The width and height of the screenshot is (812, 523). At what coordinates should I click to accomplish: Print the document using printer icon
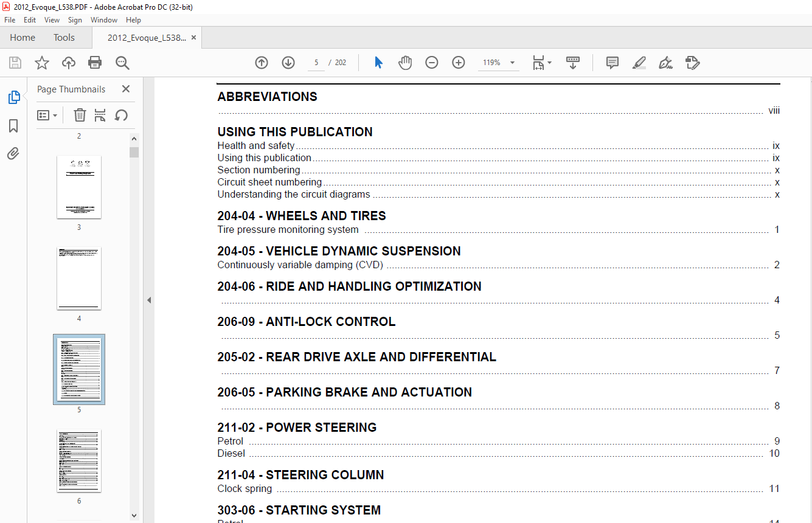click(95, 63)
